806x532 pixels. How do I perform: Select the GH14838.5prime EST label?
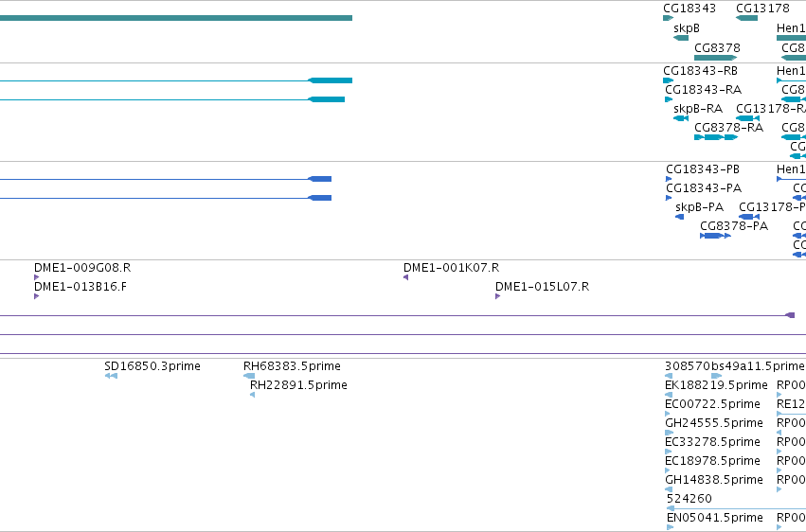click(x=714, y=480)
